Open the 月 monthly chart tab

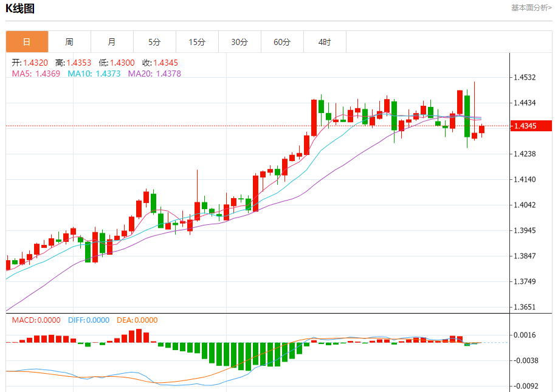112,42
